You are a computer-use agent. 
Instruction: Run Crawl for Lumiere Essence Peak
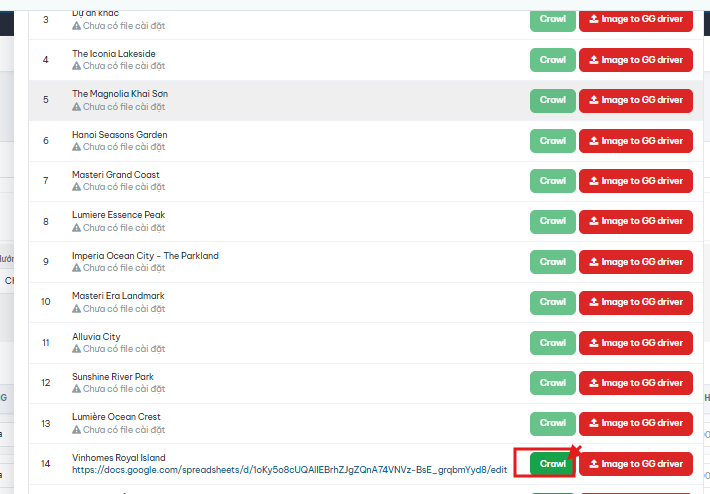(x=552, y=221)
